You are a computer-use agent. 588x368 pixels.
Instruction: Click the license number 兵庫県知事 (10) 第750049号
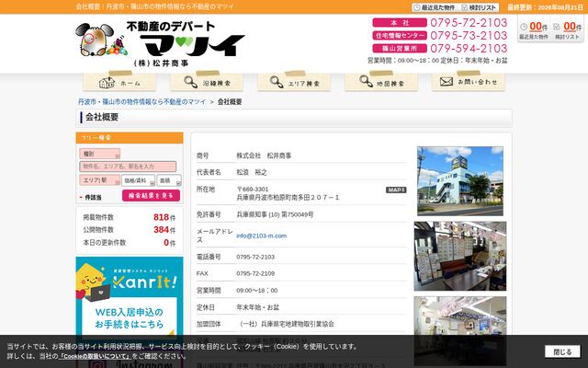coord(275,214)
